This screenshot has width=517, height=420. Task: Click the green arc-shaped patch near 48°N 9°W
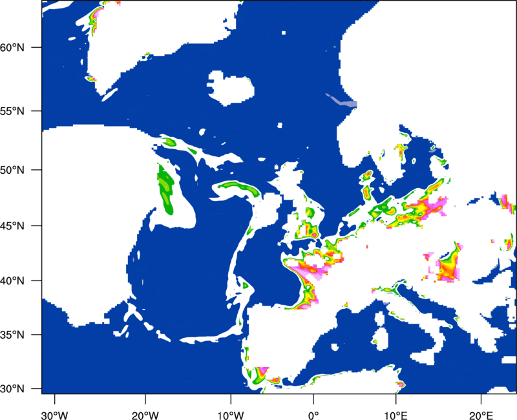pos(238,188)
